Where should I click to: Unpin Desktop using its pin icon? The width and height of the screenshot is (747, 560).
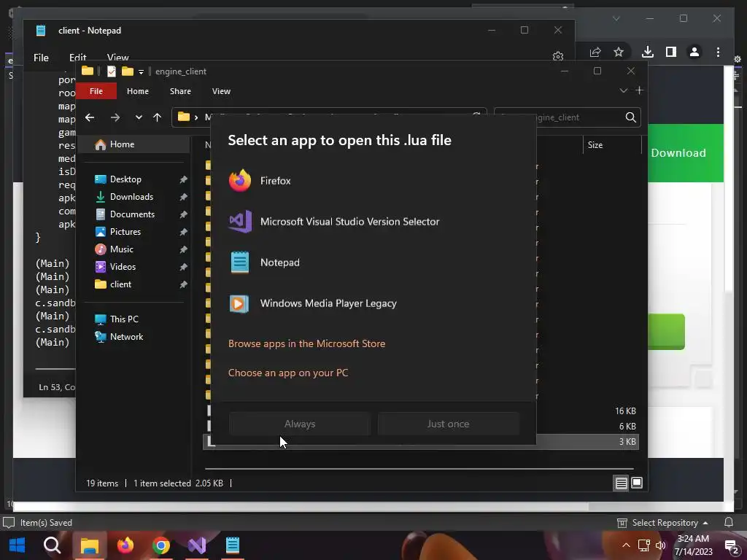[183, 179]
